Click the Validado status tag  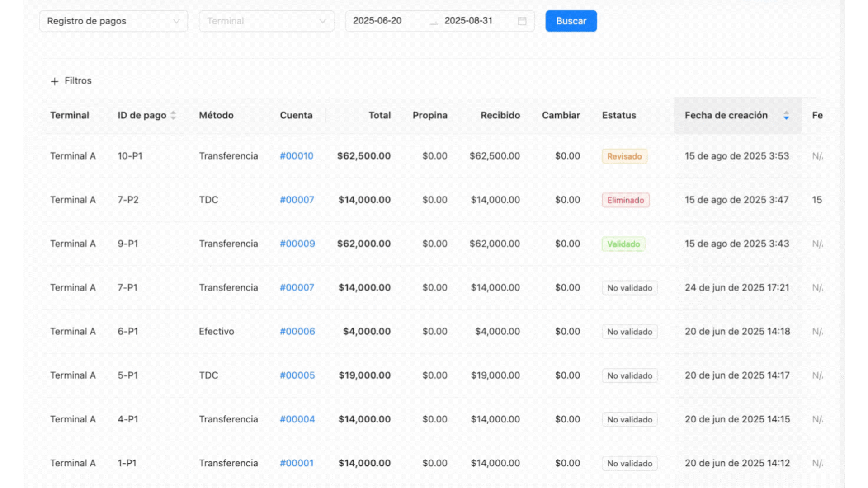click(623, 244)
